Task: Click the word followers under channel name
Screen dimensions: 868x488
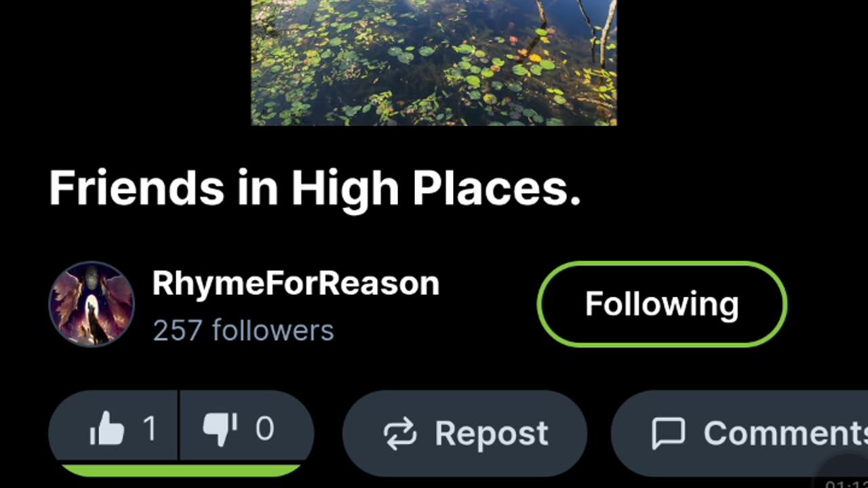Action: coord(273,331)
